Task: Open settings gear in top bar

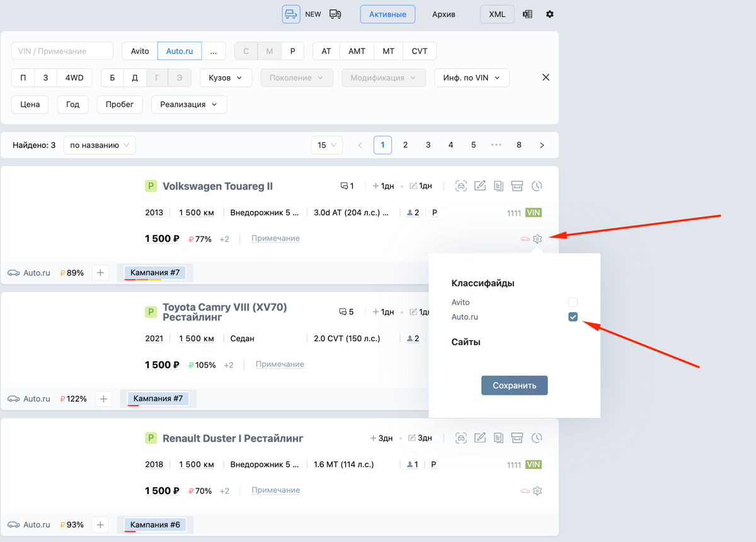Action: pos(550,14)
